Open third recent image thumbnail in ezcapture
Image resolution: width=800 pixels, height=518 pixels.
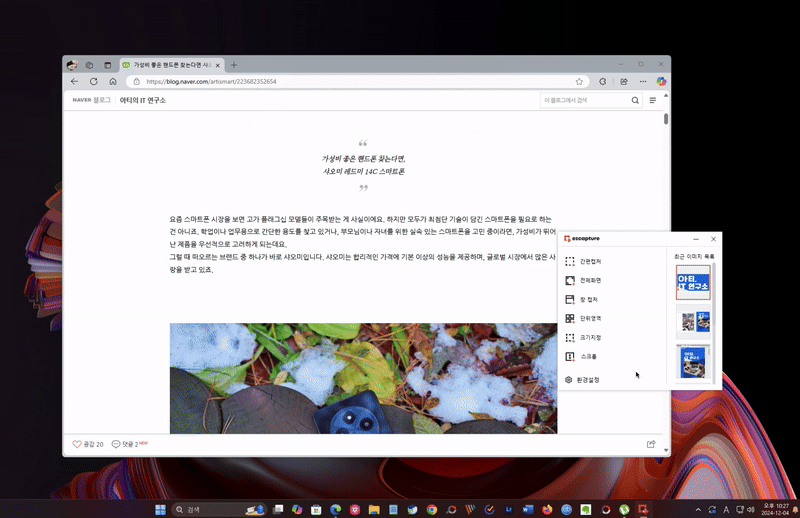(693, 362)
